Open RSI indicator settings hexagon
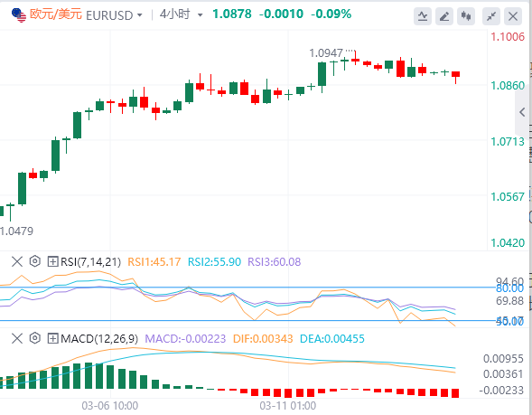 click(35, 261)
